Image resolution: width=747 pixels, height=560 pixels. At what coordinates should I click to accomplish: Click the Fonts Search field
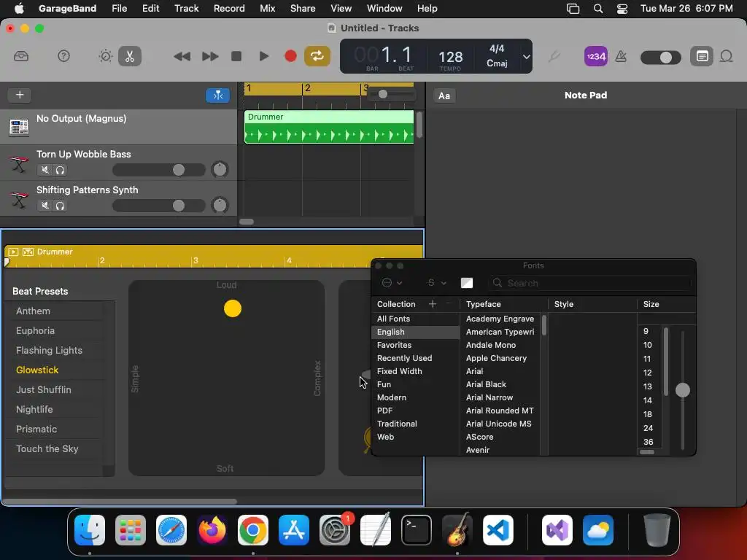pyautogui.click(x=589, y=283)
